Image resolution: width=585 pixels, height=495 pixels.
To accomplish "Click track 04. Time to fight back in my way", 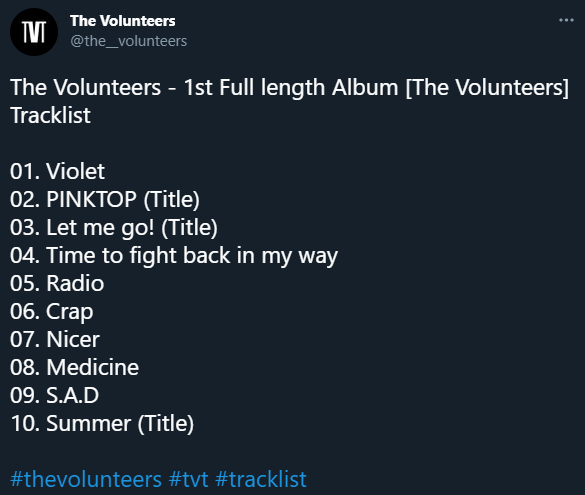I will [x=174, y=256].
